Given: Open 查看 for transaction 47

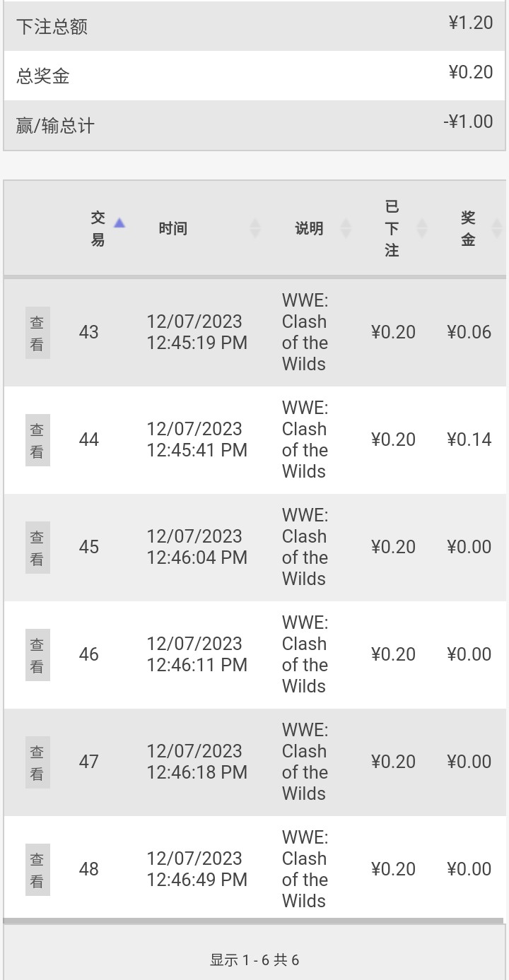Looking at the screenshot, I should (37, 762).
